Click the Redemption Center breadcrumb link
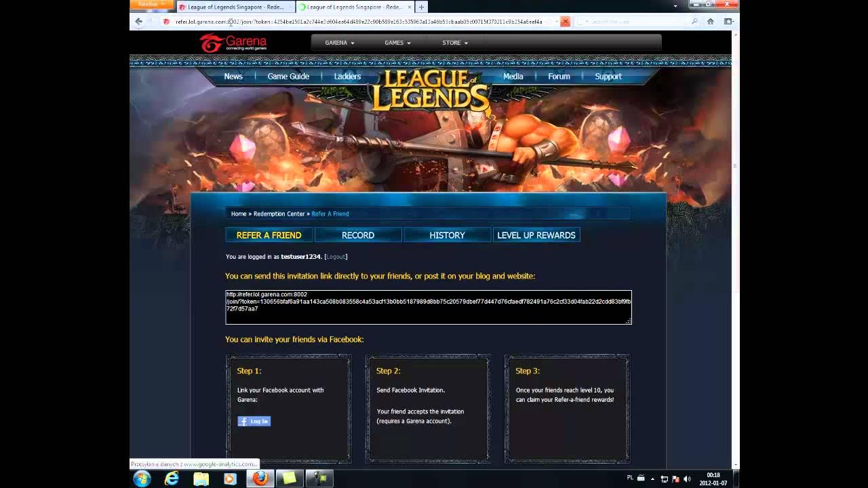This screenshot has width=868, height=488. coord(279,213)
